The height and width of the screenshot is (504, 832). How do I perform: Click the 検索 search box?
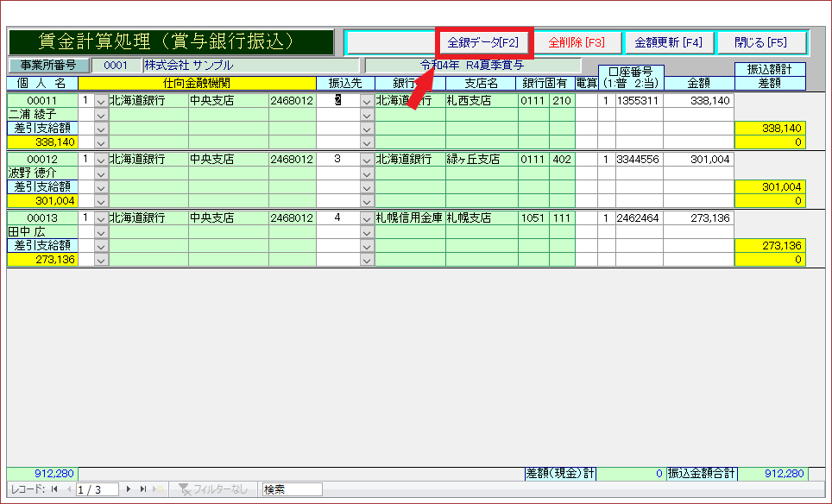pos(292,489)
